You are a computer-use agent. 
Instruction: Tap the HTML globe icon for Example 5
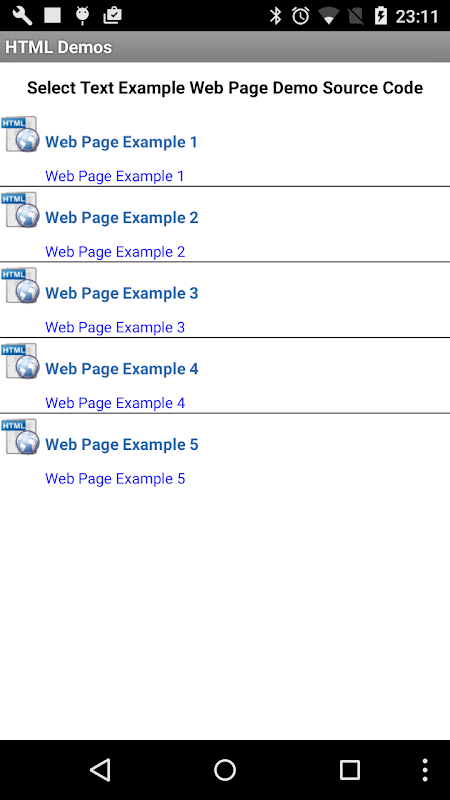coord(20,436)
